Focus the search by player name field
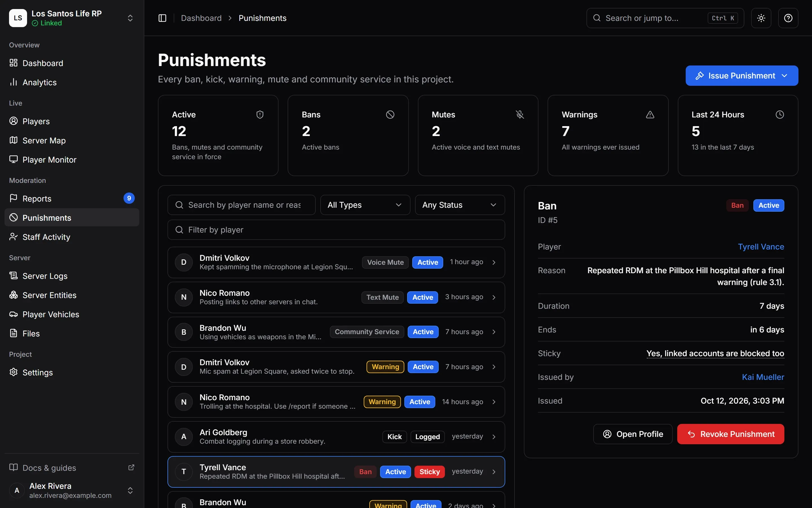This screenshot has height=508, width=812. 241,205
